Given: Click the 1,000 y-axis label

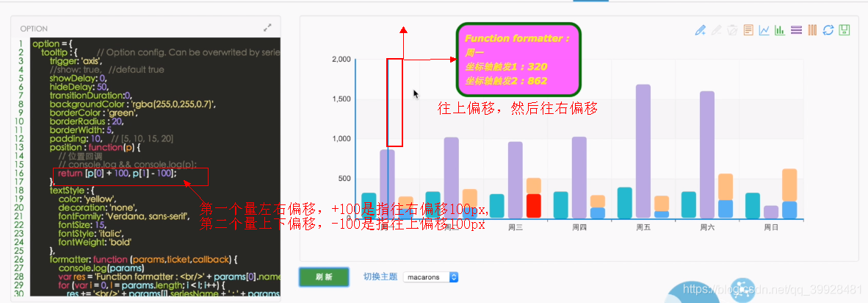Looking at the screenshot, I should (341, 139).
